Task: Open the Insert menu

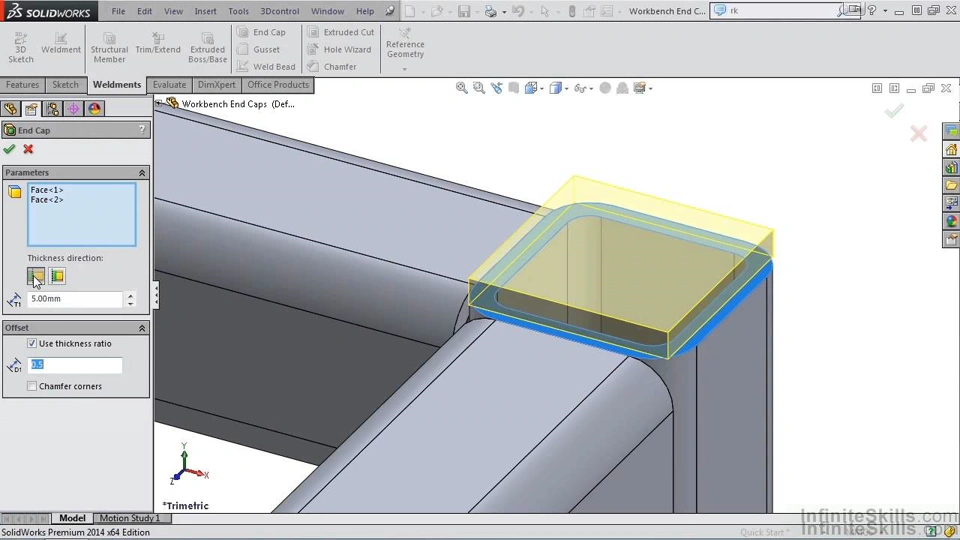Action: (205, 11)
